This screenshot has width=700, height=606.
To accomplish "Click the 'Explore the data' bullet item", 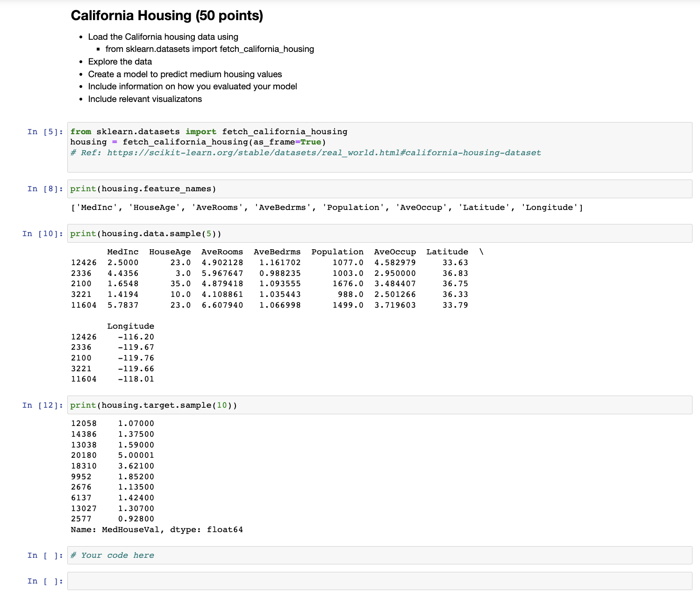I will coord(120,61).
